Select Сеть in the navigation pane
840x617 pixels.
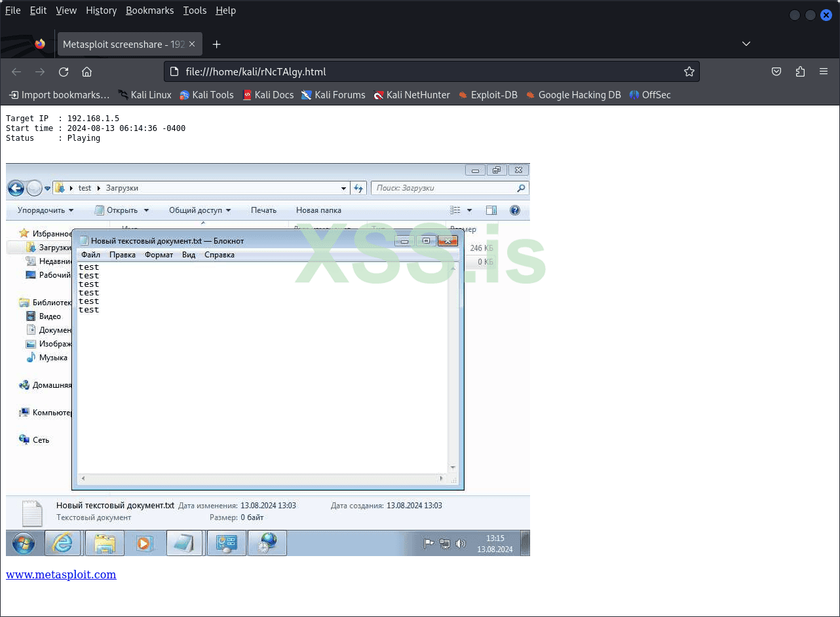tap(34, 440)
